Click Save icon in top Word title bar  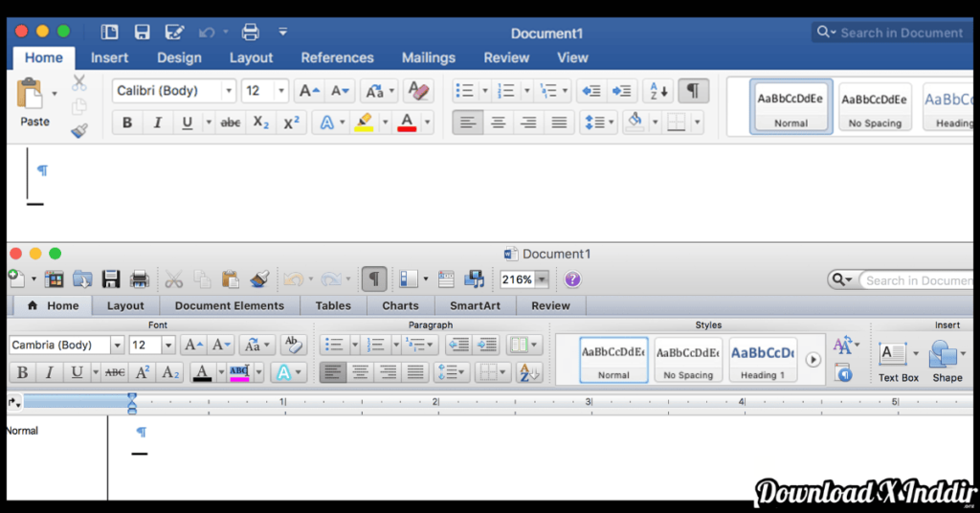tap(142, 32)
